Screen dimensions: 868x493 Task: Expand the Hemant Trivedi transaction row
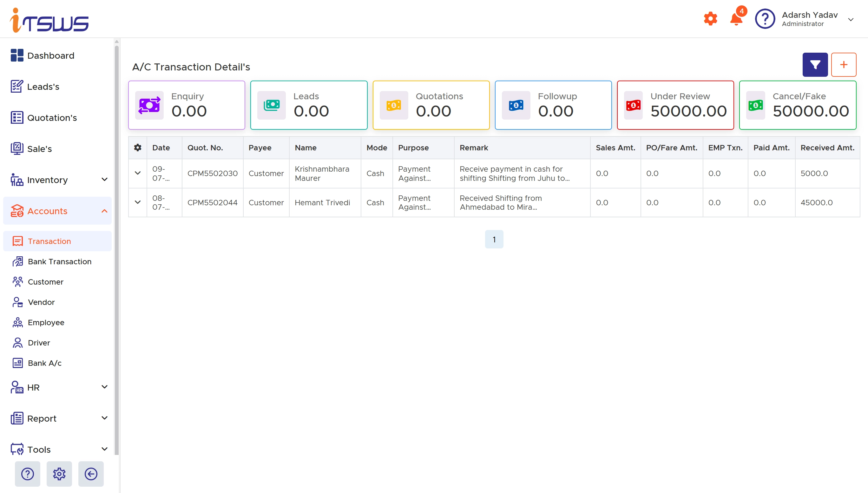[137, 202]
